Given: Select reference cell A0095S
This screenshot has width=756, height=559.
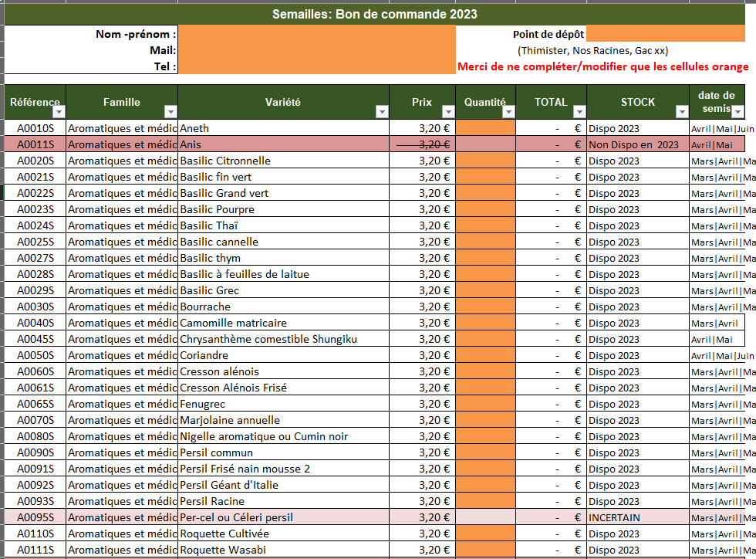Looking at the screenshot, I should pos(35,517).
